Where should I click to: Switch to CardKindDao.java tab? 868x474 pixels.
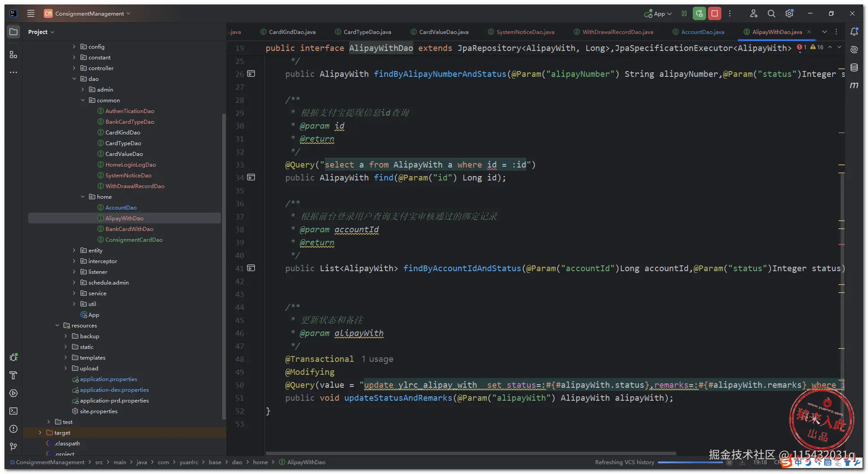click(288, 32)
